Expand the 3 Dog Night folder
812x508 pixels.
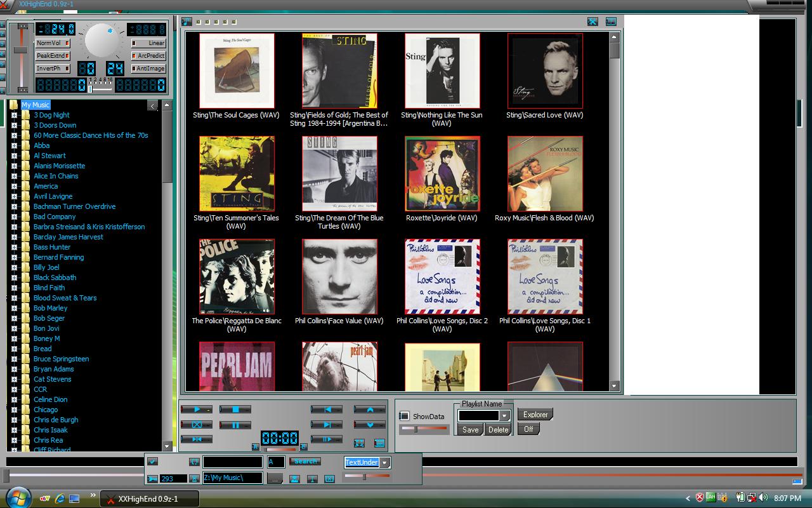tap(14, 115)
